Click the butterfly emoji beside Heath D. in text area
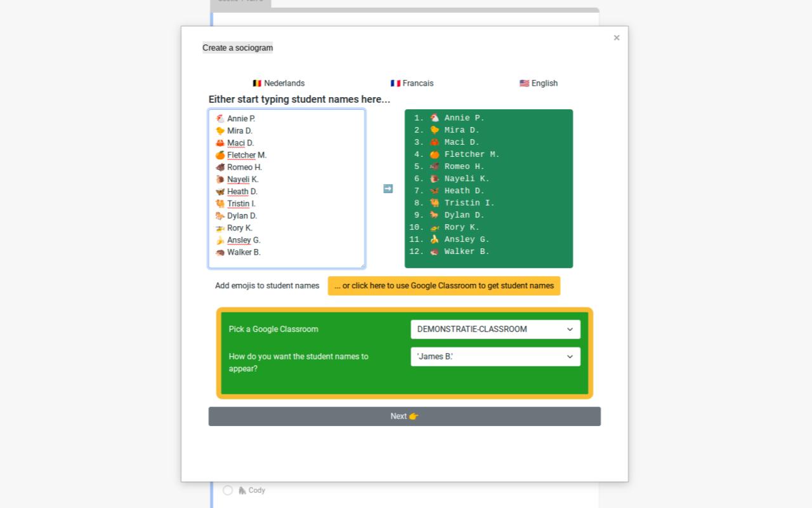The height and width of the screenshot is (508, 812). [x=220, y=192]
